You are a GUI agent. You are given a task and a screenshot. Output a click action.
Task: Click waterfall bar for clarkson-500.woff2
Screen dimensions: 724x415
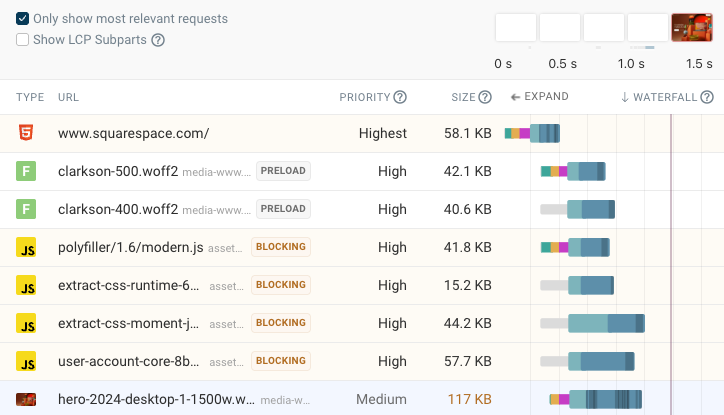[573, 171]
